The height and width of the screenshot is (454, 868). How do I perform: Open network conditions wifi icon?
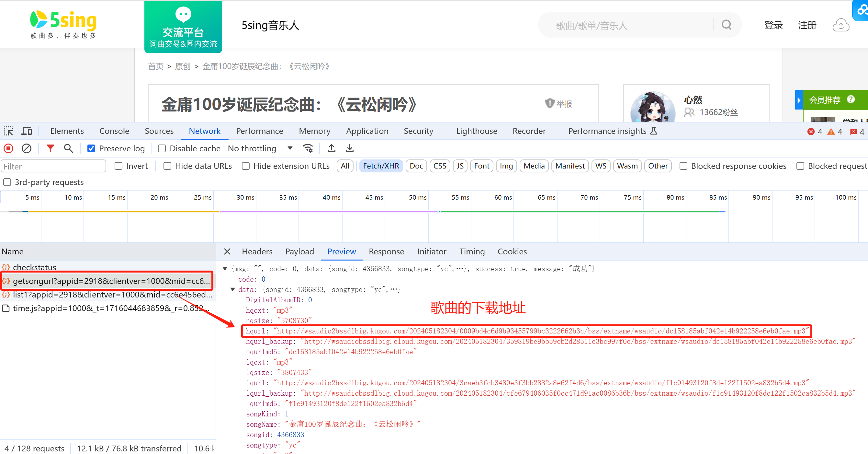tap(308, 148)
